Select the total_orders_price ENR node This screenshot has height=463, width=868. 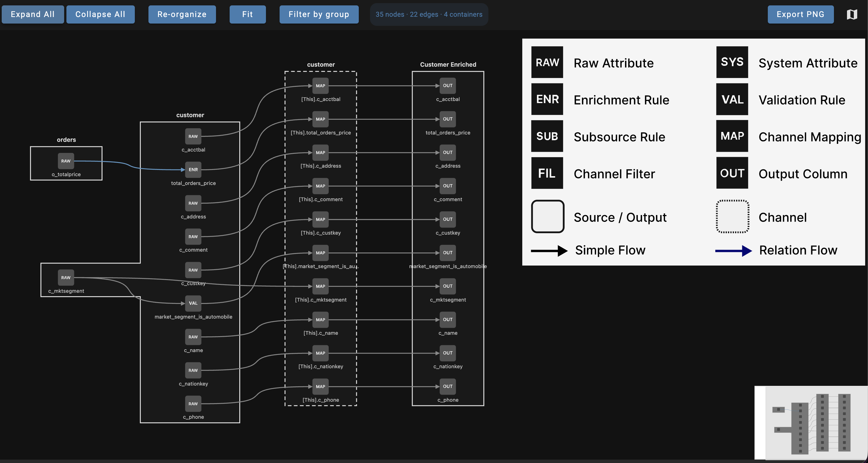(x=193, y=170)
